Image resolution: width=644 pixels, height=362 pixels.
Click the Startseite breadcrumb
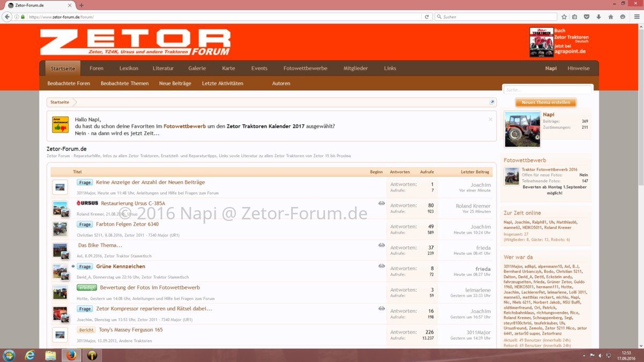click(60, 102)
